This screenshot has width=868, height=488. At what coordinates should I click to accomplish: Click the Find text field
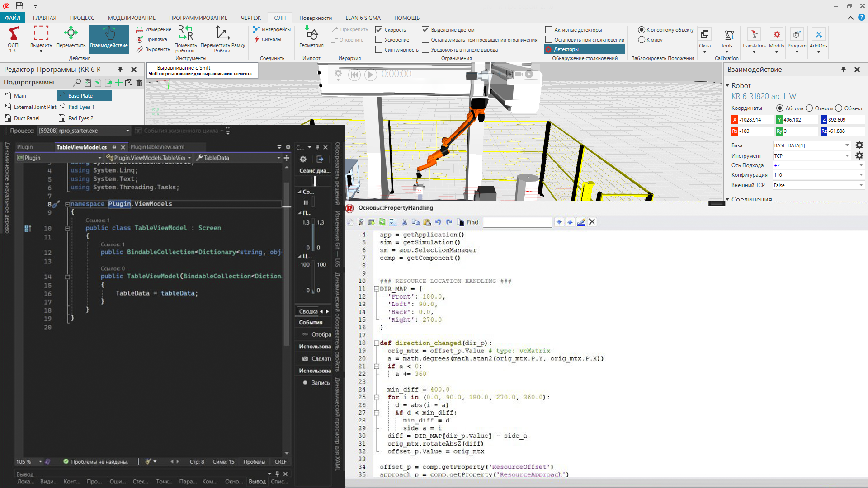tap(517, 222)
